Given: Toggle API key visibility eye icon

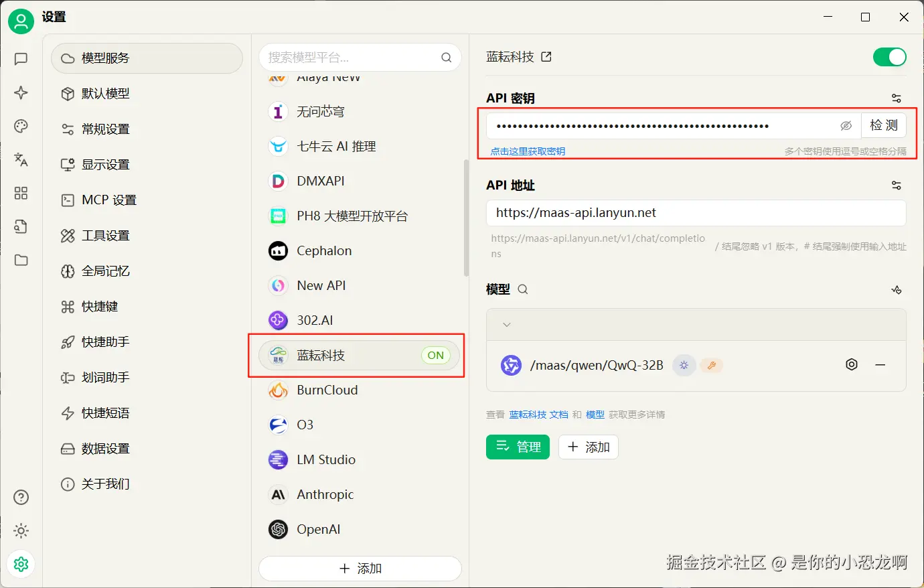Looking at the screenshot, I should tap(846, 126).
